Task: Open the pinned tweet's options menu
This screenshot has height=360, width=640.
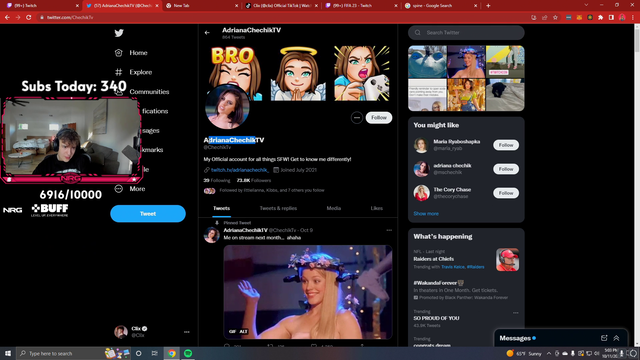Action: [389, 230]
